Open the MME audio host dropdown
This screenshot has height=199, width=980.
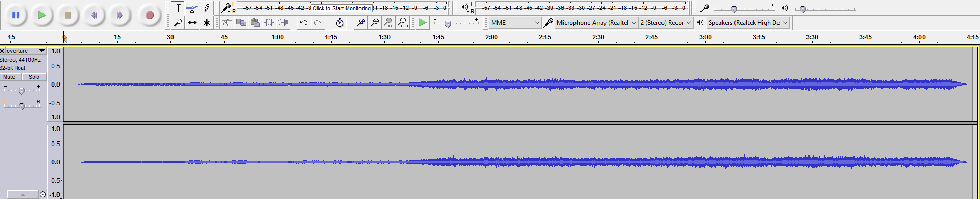[x=515, y=22]
